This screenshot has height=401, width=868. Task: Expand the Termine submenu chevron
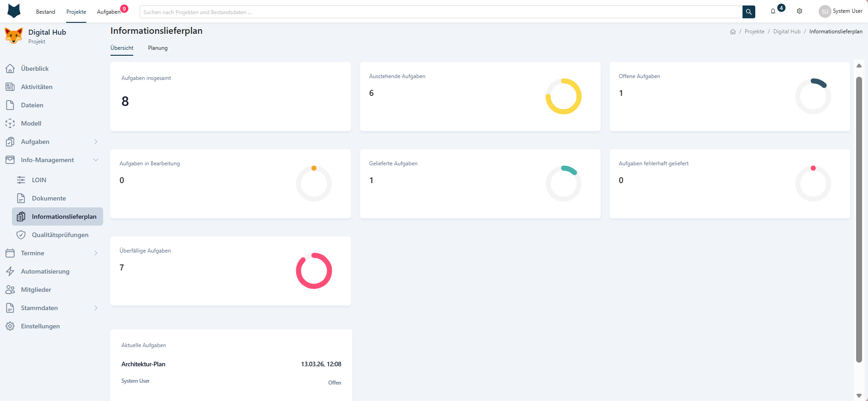click(x=96, y=253)
